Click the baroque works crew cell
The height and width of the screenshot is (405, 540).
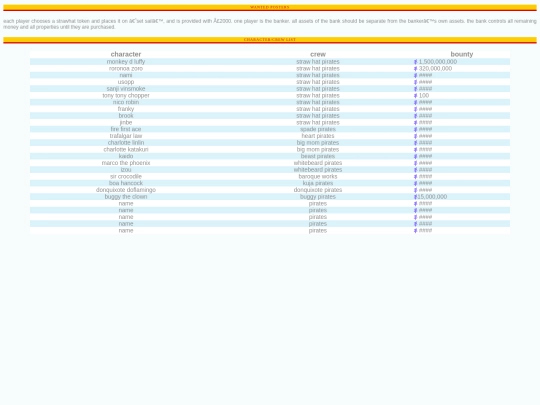(x=318, y=177)
